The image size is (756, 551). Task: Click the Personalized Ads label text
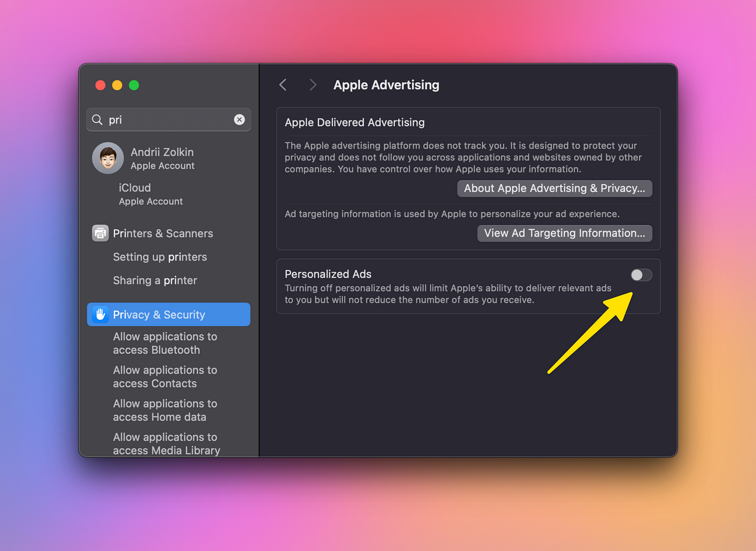click(328, 274)
